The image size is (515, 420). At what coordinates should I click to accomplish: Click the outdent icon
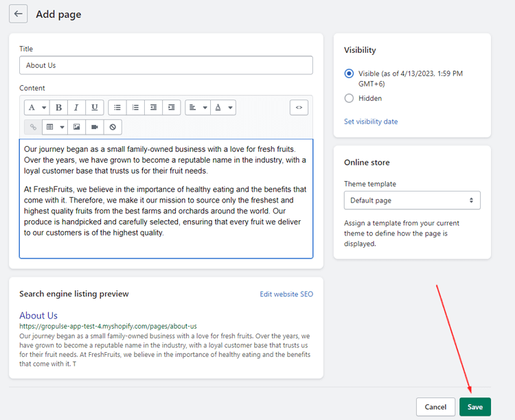click(x=153, y=107)
